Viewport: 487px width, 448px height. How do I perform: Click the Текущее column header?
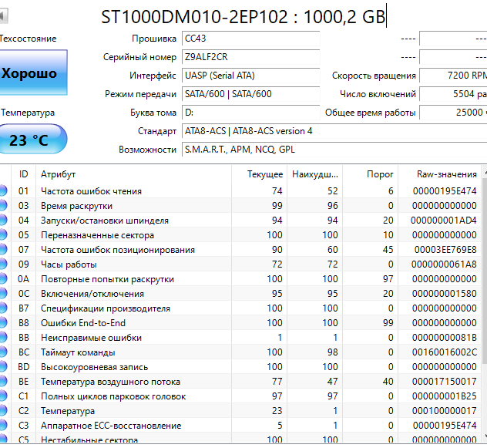point(260,174)
